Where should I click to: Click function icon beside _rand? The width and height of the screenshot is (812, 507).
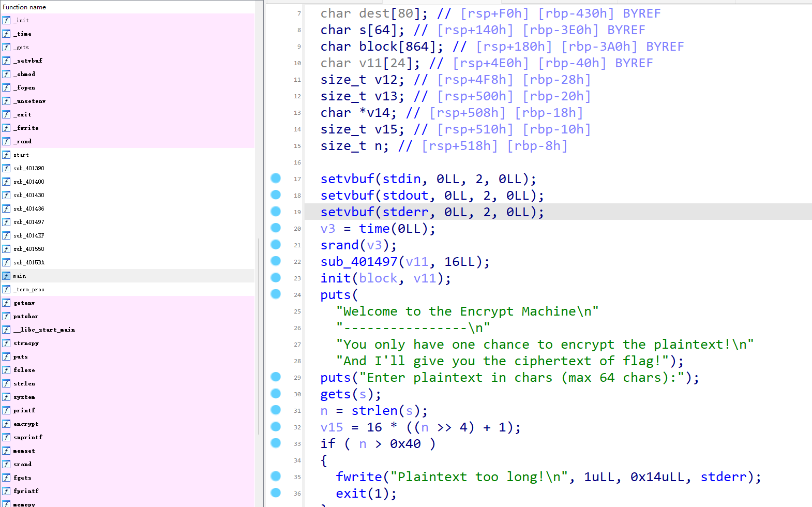coord(6,141)
